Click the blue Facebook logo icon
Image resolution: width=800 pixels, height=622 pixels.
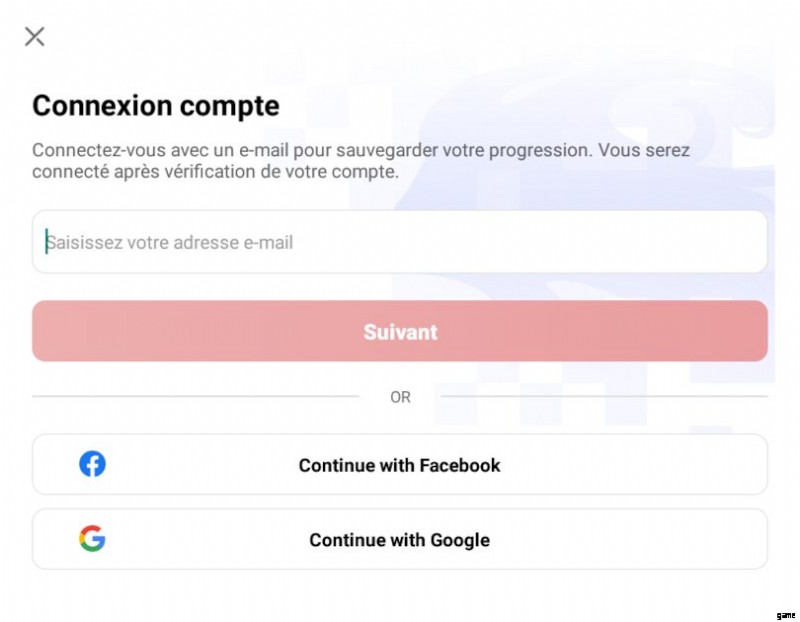(92, 464)
